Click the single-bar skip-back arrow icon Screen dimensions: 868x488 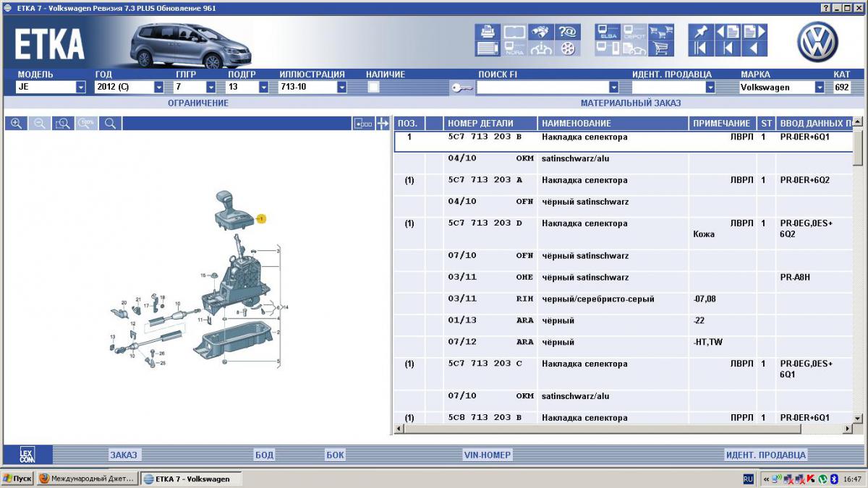(728, 48)
